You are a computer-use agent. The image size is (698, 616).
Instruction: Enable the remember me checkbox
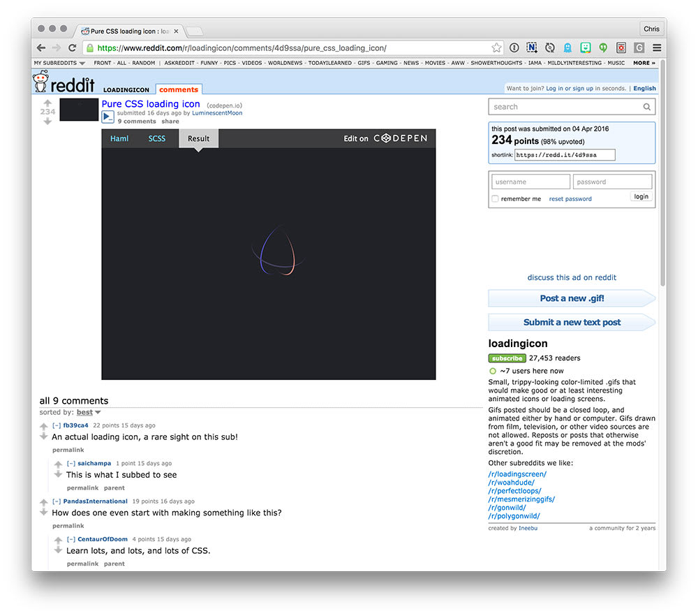[x=495, y=198]
